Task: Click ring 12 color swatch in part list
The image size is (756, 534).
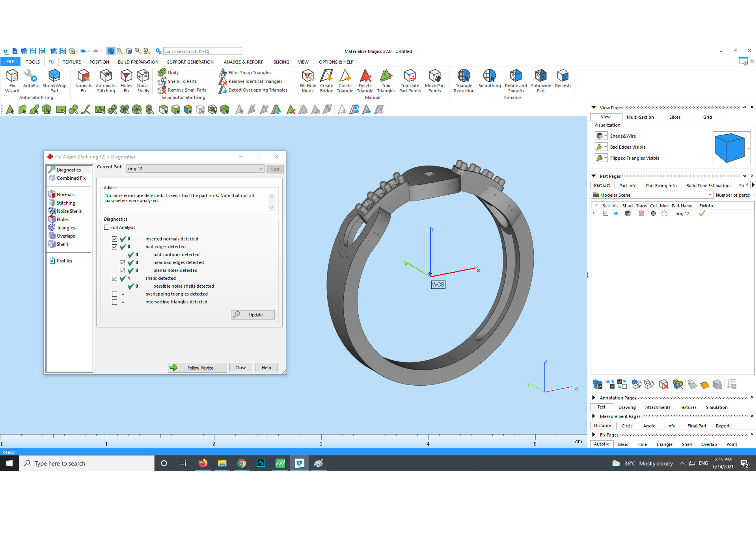Action: [x=653, y=214]
